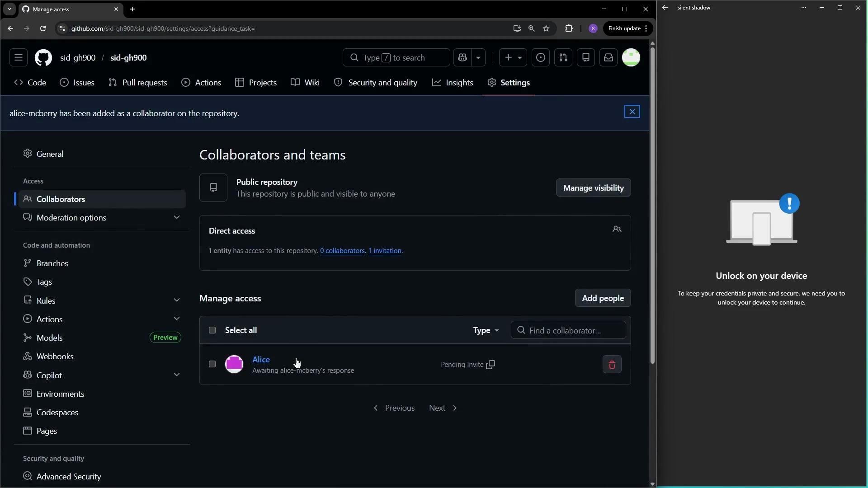Open the 0 collaborators link
Screen dimensions: 868x488
point(342,251)
